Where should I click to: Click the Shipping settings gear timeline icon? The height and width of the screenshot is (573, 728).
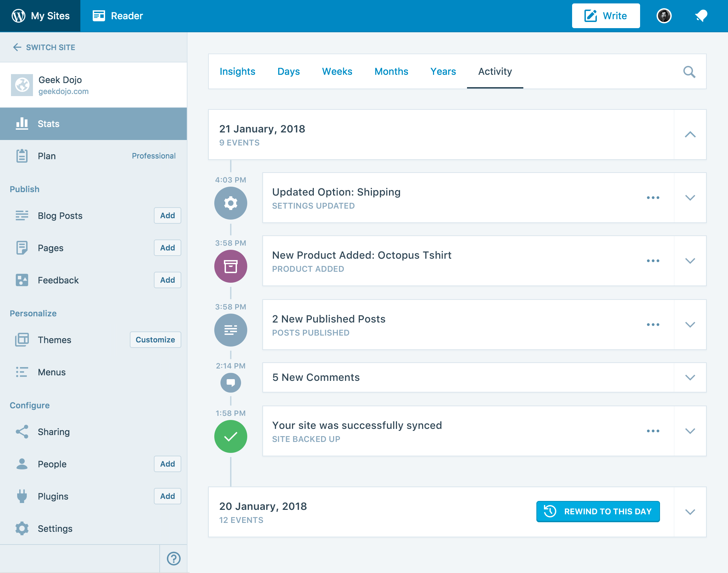click(x=230, y=203)
